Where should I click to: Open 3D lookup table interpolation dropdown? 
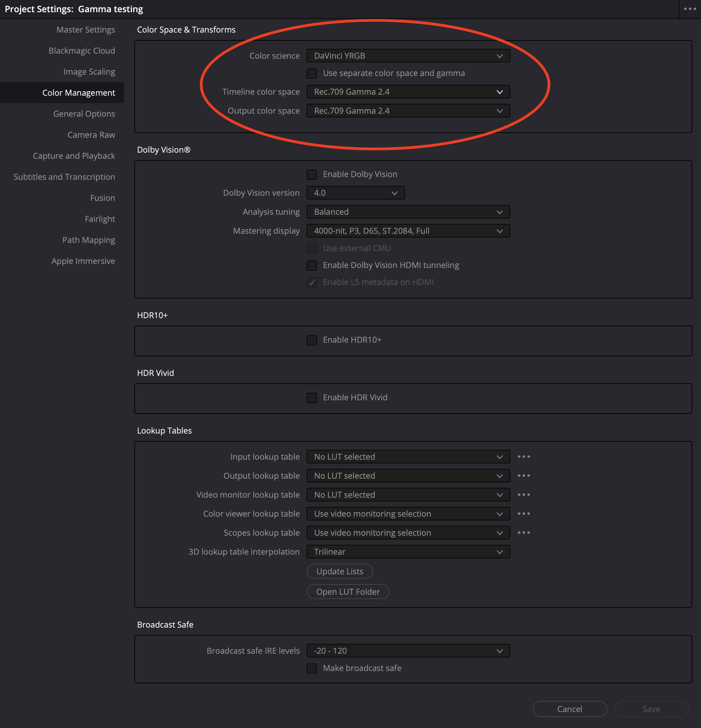click(408, 552)
